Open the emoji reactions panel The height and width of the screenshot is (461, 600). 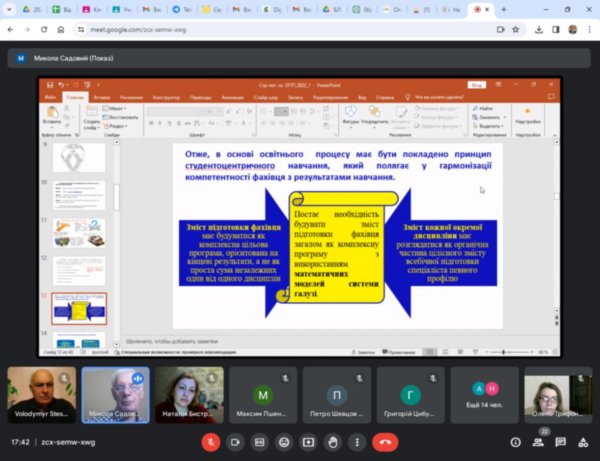(284, 441)
